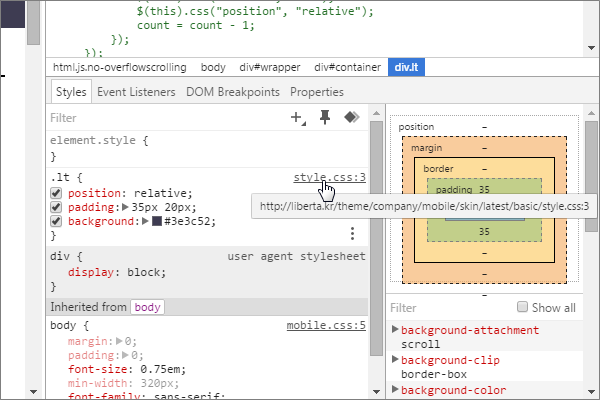Viewport: 600px width, 400px height.
Task: Expand body padding shorthand triangle
Action: (x=125, y=355)
